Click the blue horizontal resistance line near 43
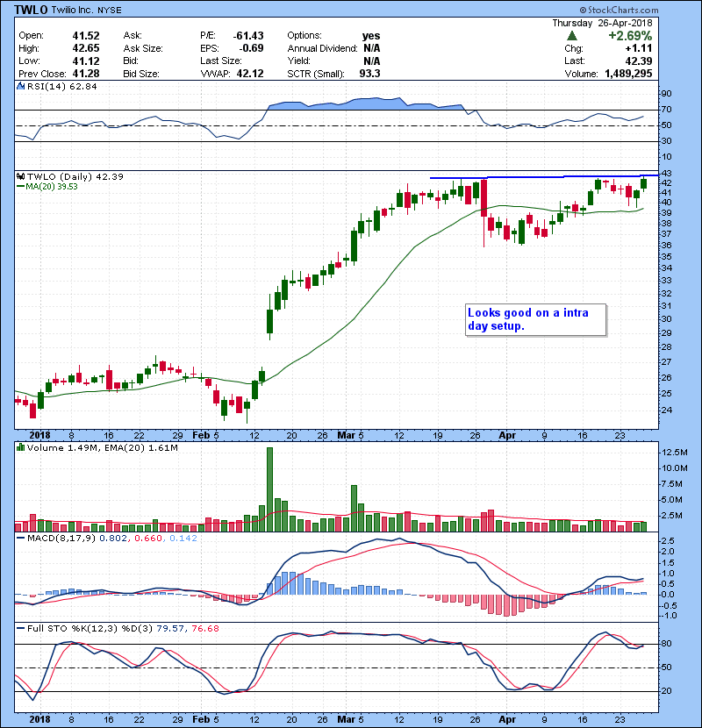 pos(544,177)
